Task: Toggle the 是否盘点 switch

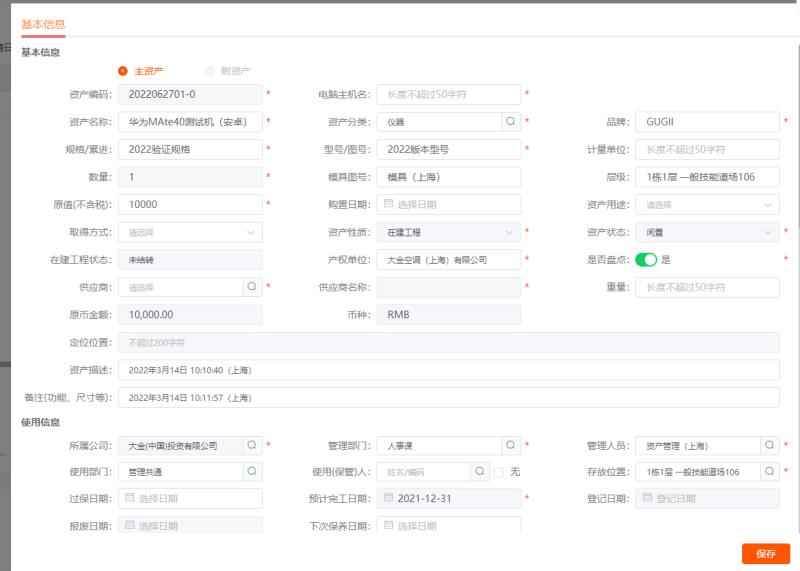Action: [646, 260]
